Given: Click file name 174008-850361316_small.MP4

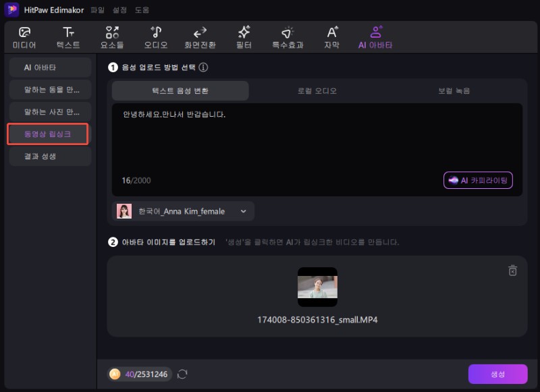Looking at the screenshot, I should click(x=317, y=320).
